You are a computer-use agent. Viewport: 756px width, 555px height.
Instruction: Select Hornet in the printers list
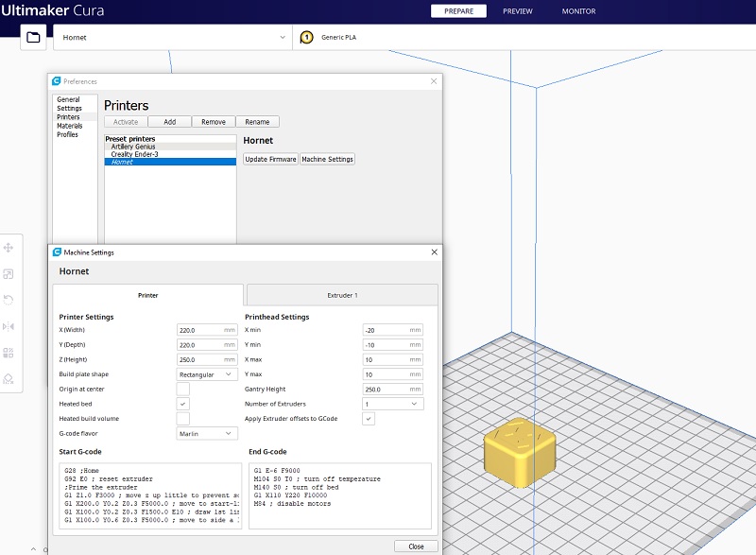[x=170, y=162]
